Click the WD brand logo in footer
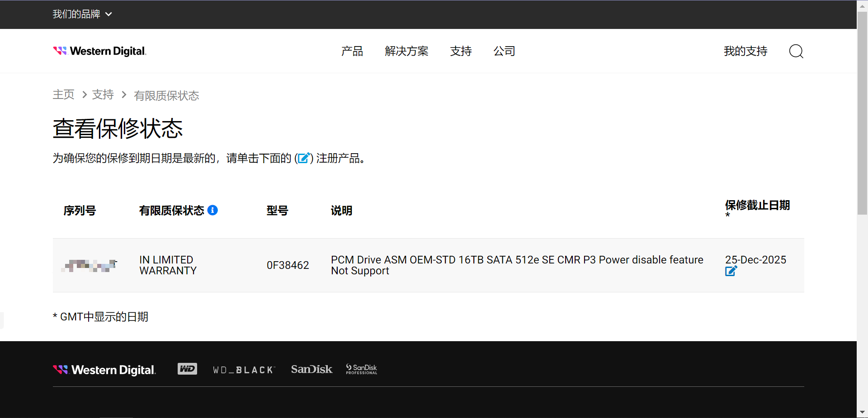The image size is (868, 418). coord(187,369)
